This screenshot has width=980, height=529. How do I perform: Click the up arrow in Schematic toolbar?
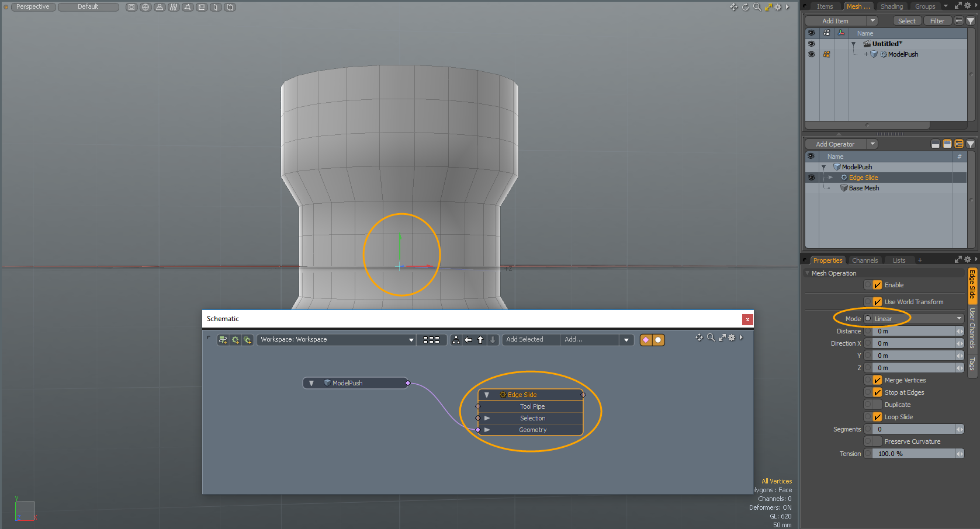point(480,340)
